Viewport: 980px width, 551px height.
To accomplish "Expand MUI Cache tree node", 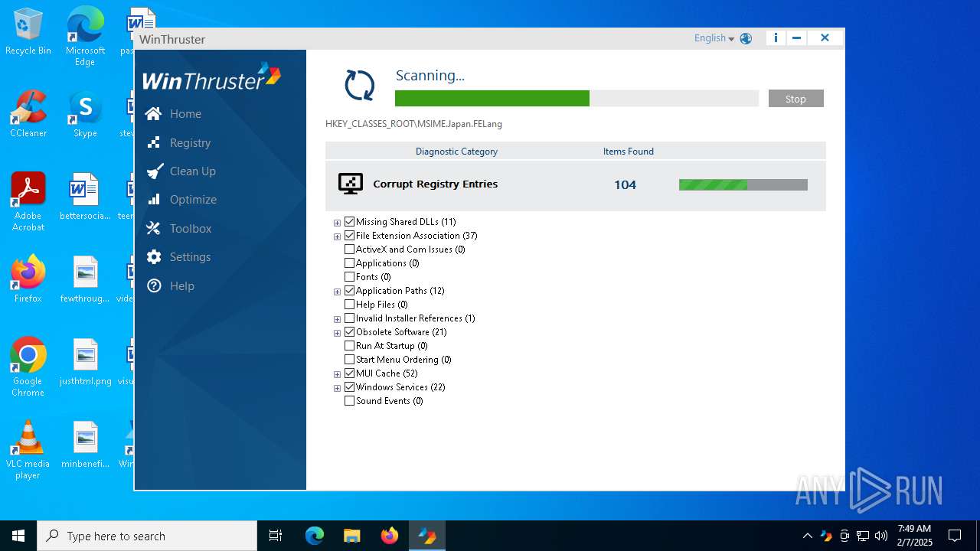I will pos(337,374).
